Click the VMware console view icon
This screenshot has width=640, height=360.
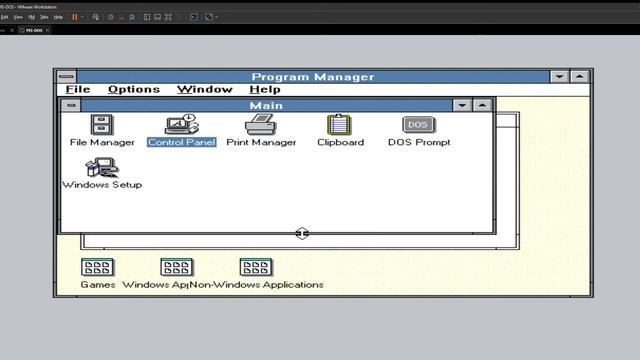pyautogui.click(x=194, y=17)
